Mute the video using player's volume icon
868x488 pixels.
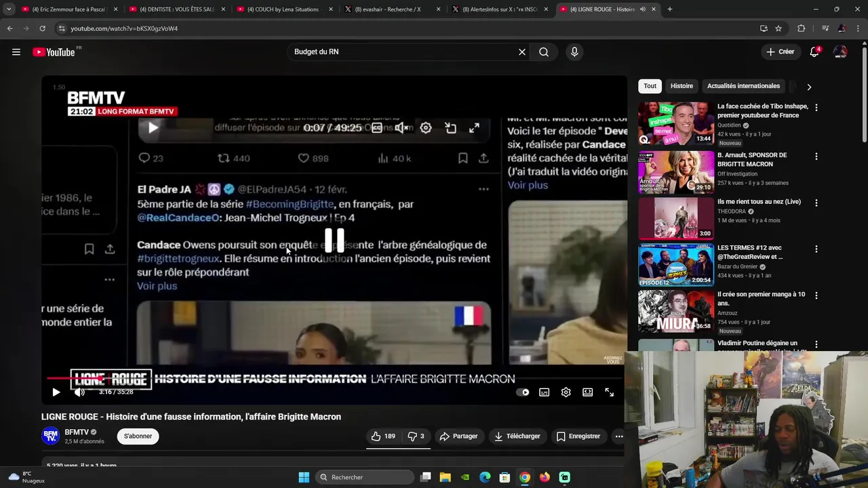click(79, 392)
